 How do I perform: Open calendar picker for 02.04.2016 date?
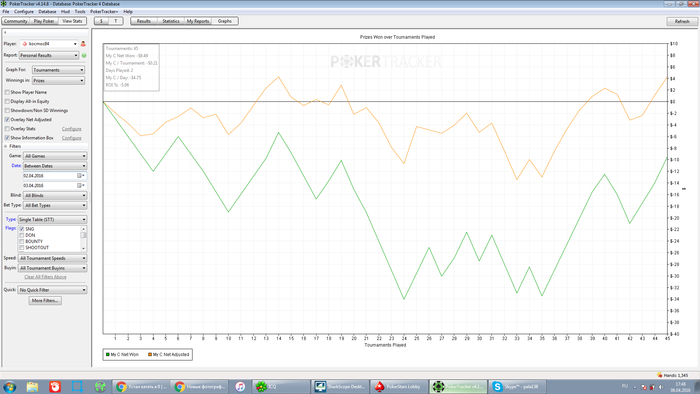80,176
